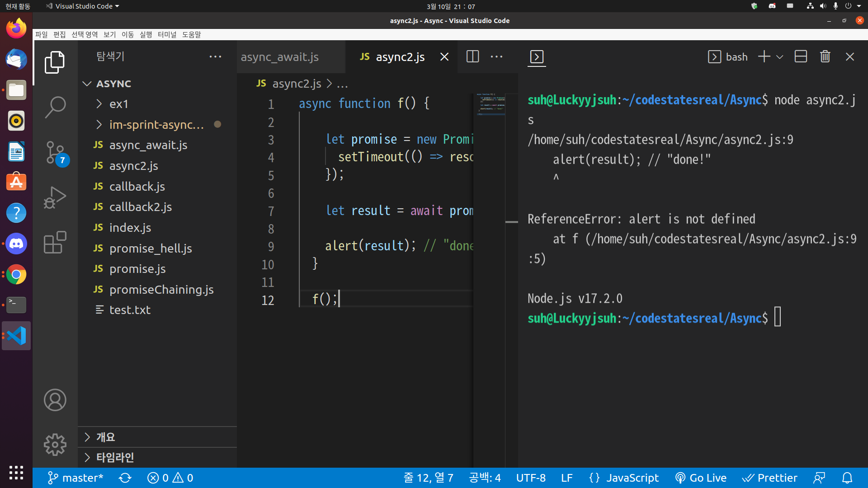The image size is (868, 488).
Task: Open the new terminal profile dropdown arrow
Action: (x=779, y=57)
